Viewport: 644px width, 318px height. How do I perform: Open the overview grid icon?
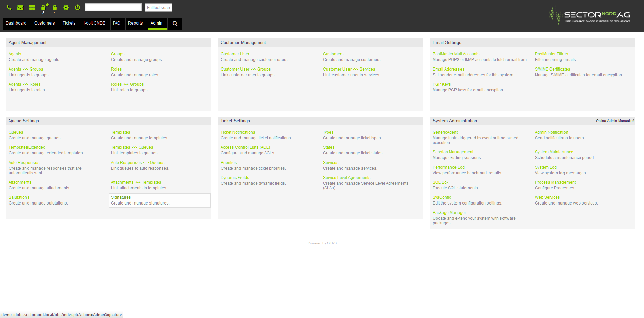point(32,7)
